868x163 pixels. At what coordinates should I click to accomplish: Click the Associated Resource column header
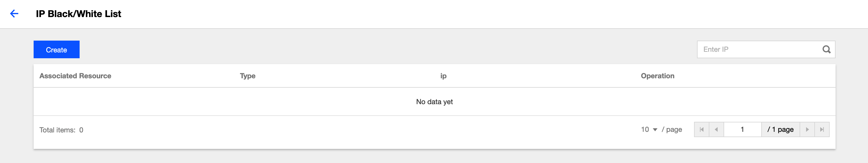[x=75, y=76]
